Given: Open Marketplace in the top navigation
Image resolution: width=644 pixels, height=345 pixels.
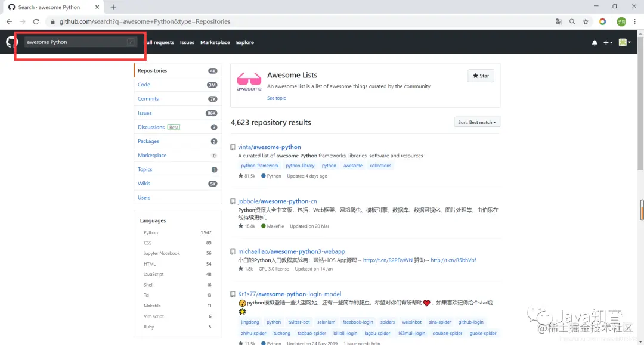Looking at the screenshot, I should (x=215, y=42).
